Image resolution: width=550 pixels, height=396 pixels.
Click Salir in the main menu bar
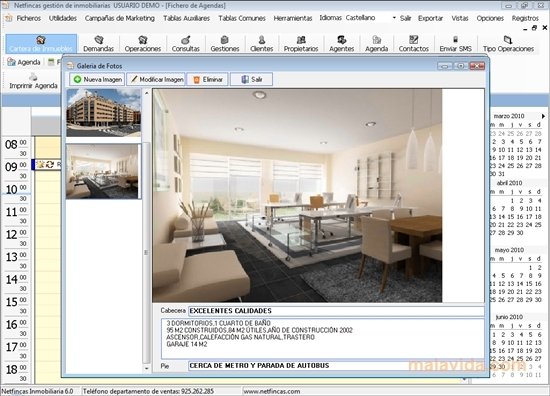(x=405, y=18)
